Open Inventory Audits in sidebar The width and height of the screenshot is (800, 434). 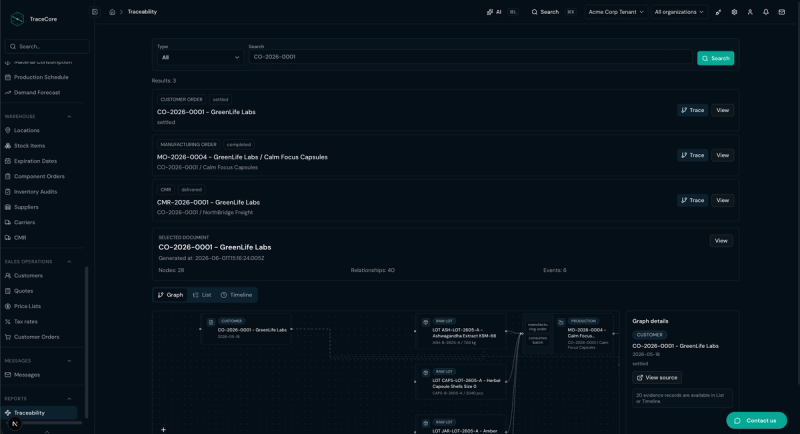click(35, 191)
